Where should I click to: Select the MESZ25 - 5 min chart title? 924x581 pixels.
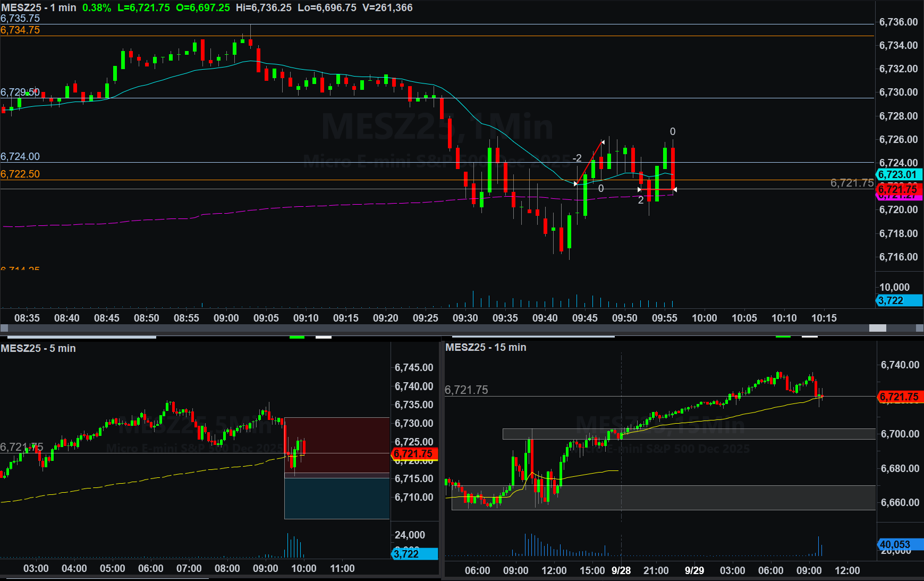click(x=38, y=348)
